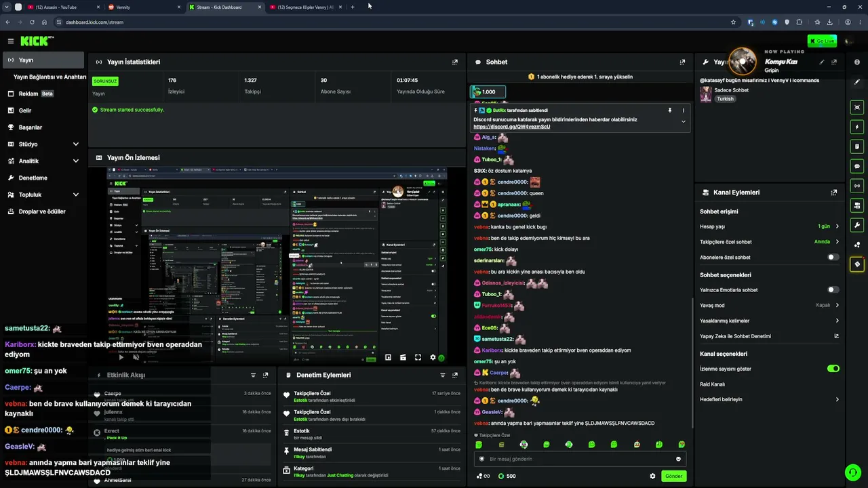Collapse the pinned BotRix message

[x=683, y=122]
